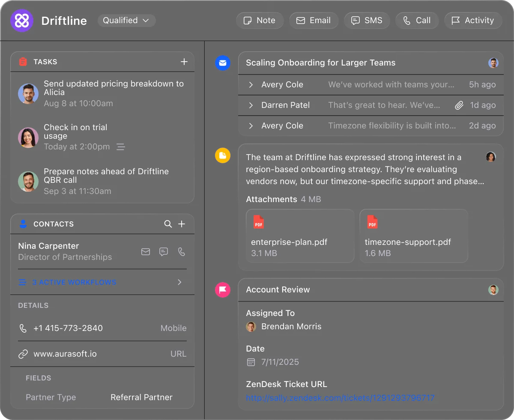Open task 'Check in on trial usage'

(75, 132)
